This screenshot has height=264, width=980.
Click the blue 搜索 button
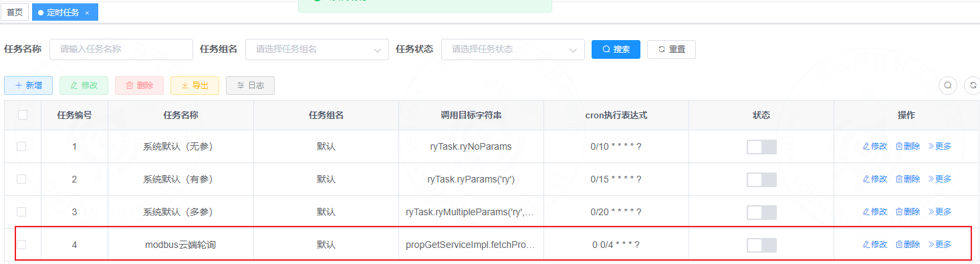(616, 49)
